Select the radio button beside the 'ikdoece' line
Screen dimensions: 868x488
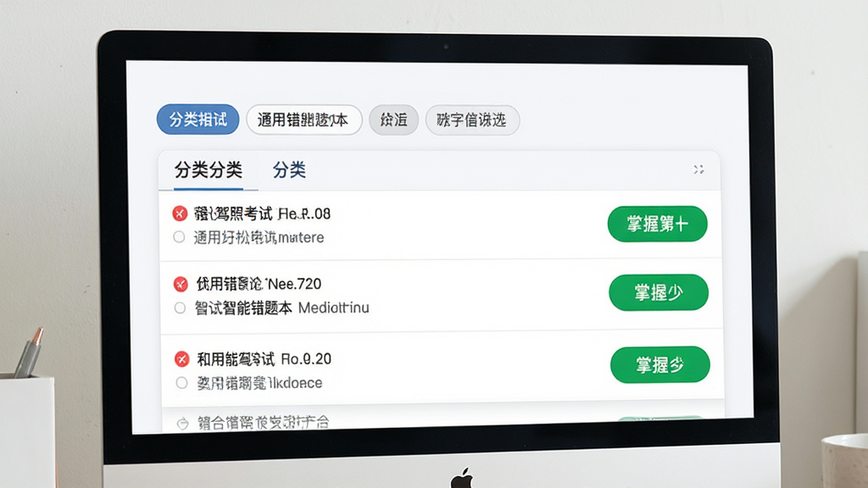181,383
